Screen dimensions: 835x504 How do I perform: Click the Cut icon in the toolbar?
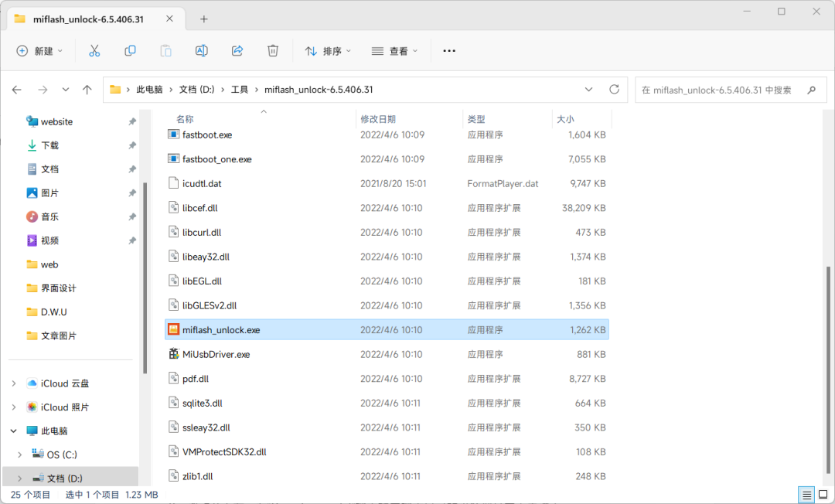coord(94,50)
